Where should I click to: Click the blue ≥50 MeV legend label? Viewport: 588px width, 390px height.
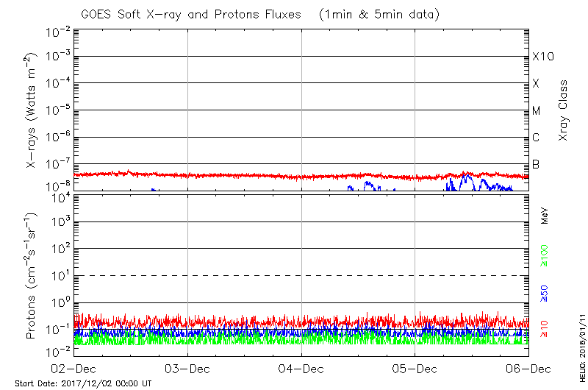tap(545, 293)
